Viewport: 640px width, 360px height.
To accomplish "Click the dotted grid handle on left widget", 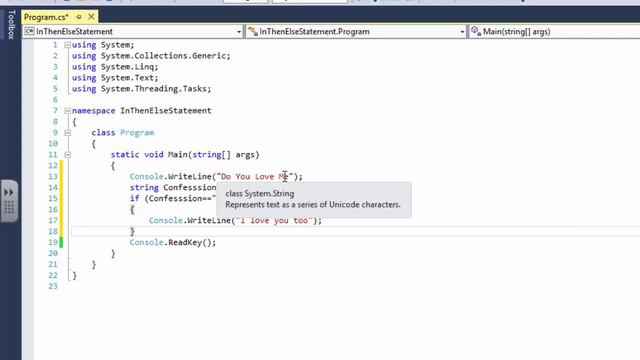I will [9, 207].
